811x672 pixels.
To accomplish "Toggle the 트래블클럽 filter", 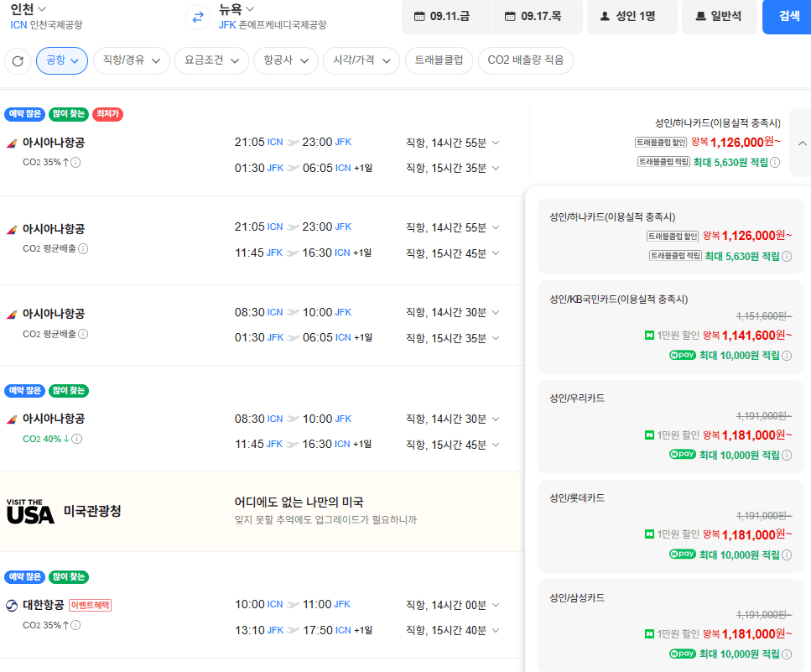I will click(439, 60).
